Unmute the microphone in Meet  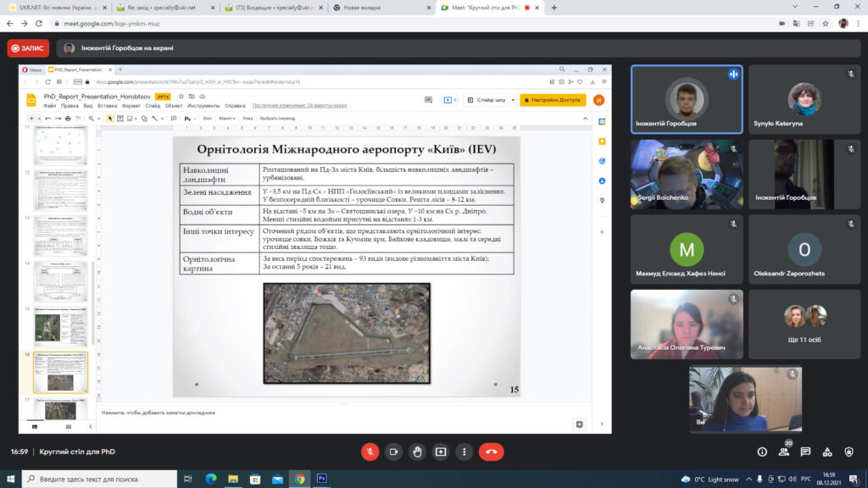tap(370, 452)
